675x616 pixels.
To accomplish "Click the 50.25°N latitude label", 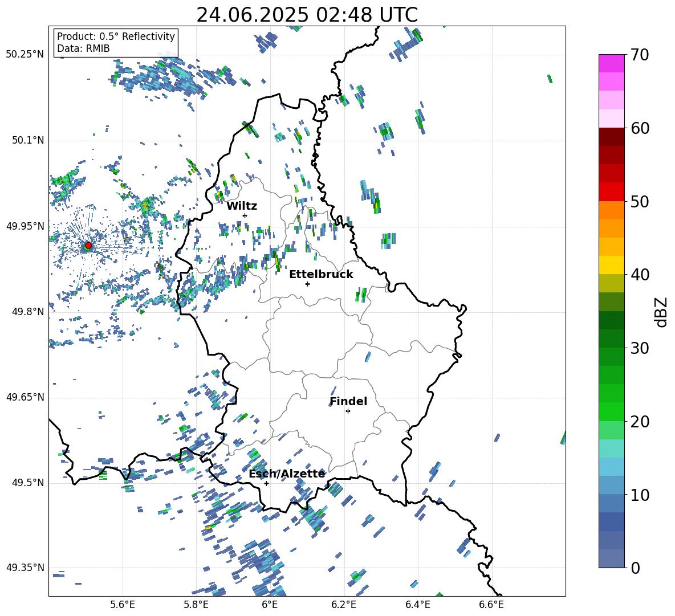I will click(x=25, y=55).
